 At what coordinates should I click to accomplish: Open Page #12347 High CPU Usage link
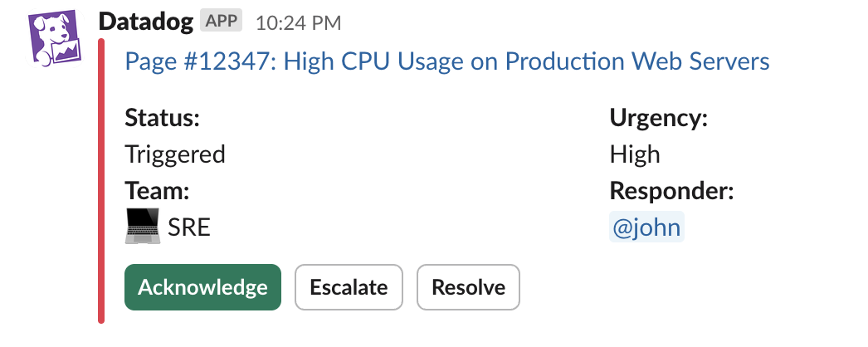(x=446, y=61)
